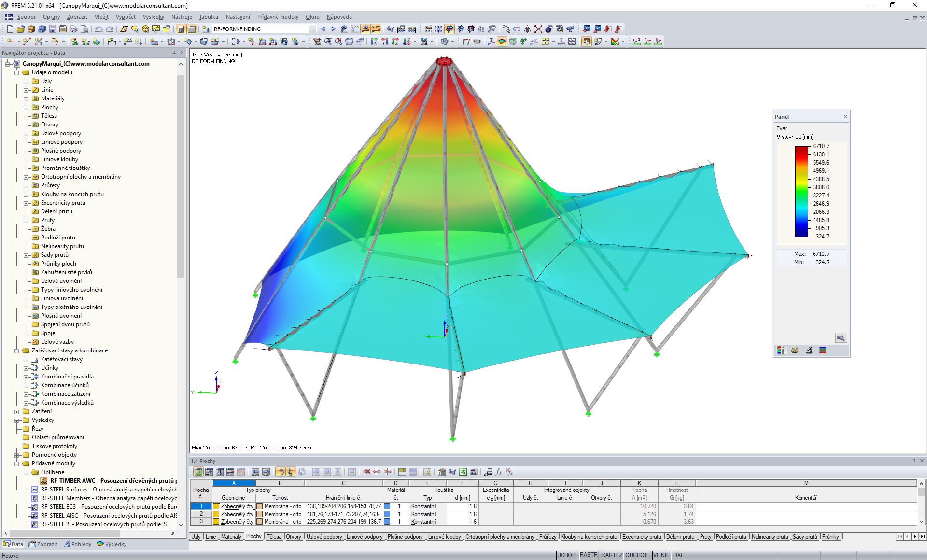Open the Výsledky navigator tab
This screenshot has width=927, height=560.
pyautogui.click(x=112, y=544)
